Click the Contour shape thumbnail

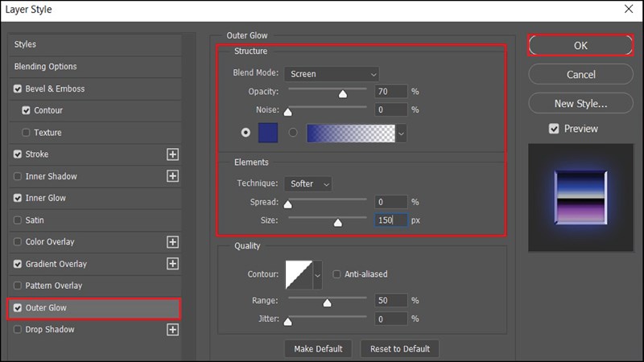tap(299, 274)
